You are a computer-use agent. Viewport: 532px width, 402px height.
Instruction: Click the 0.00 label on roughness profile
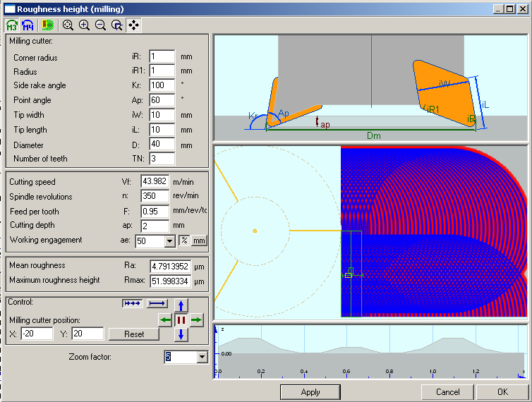pos(226,353)
